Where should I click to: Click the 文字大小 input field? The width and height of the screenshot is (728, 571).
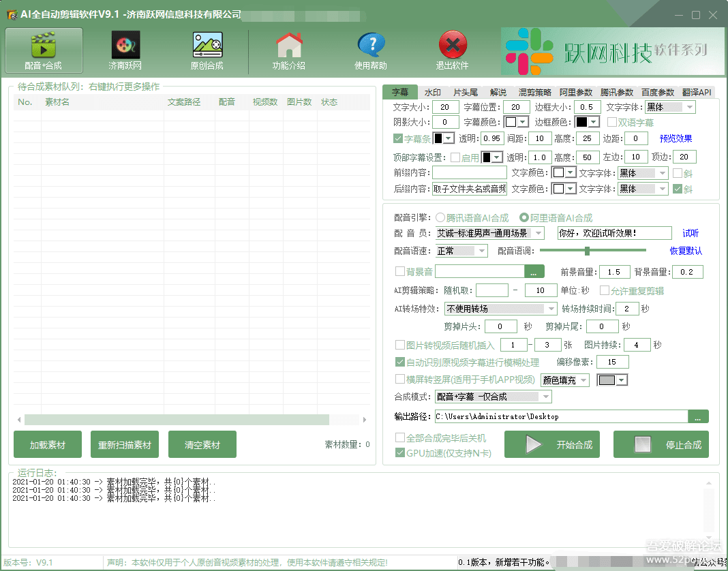(446, 107)
